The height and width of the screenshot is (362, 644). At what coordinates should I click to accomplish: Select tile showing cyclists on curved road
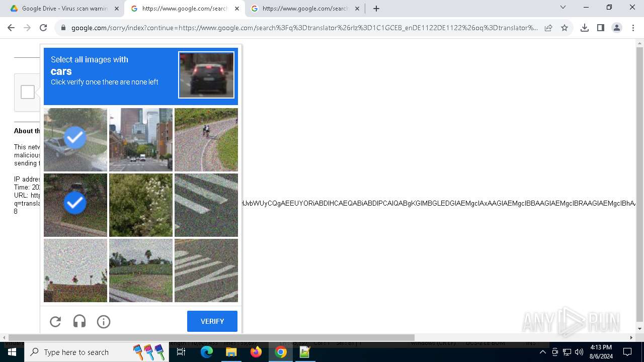[x=206, y=140]
